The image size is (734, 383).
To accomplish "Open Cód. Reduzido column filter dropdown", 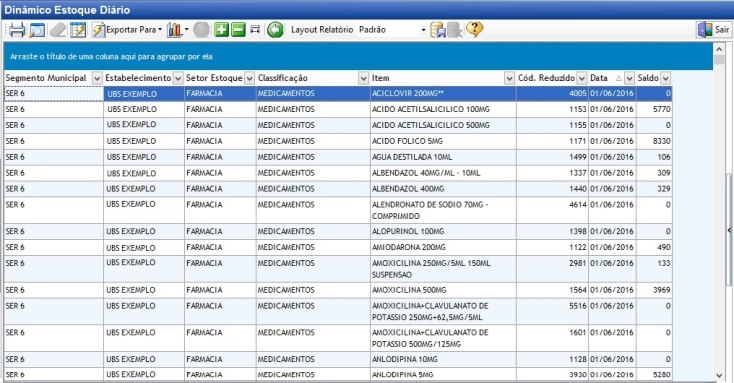I will point(581,78).
